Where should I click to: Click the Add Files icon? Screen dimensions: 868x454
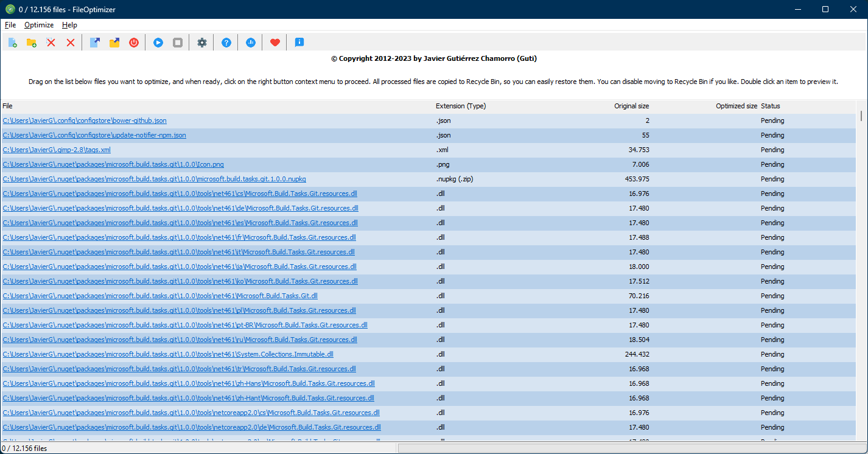[13, 42]
